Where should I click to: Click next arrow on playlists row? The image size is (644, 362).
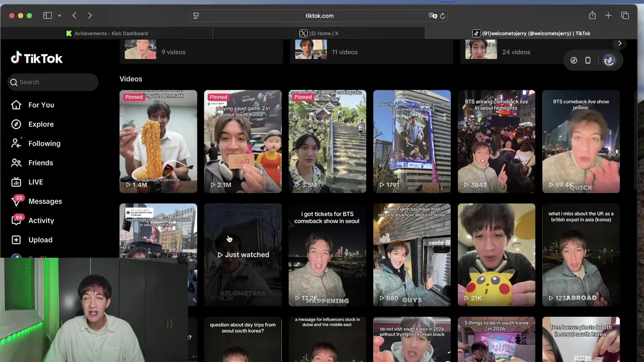tap(619, 44)
